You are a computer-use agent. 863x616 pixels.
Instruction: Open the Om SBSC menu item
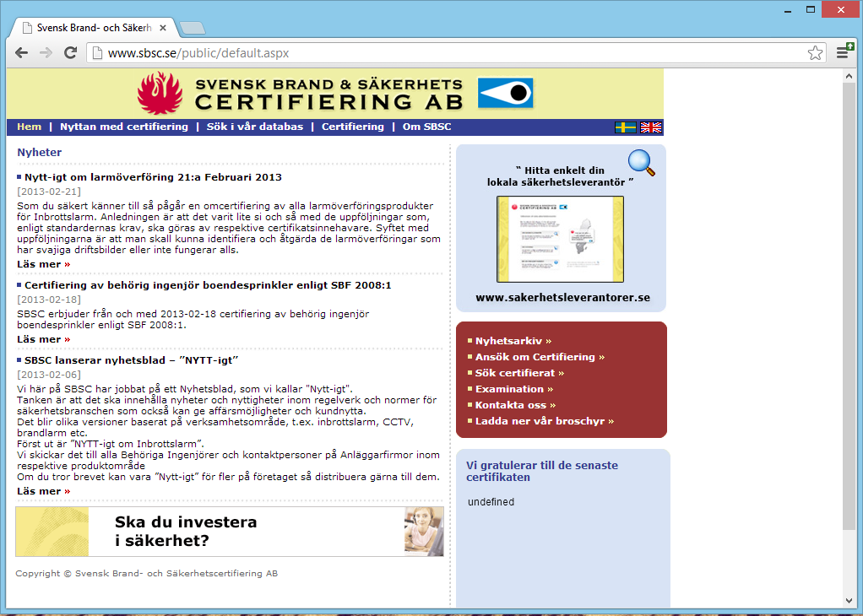pyautogui.click(x=426, y=127)
